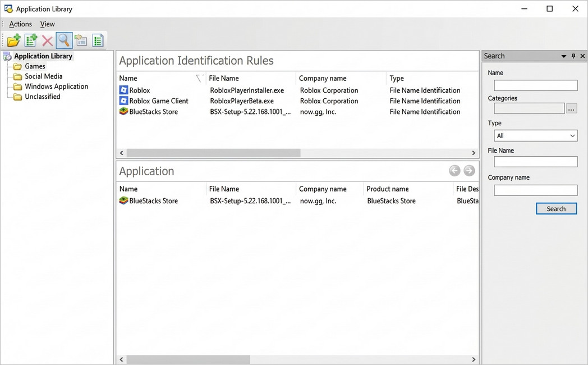The height and width of the screenshot is (365, 588).
Task: Open the Actions menu
Action: pyautogui.click(x=20, y=24)
